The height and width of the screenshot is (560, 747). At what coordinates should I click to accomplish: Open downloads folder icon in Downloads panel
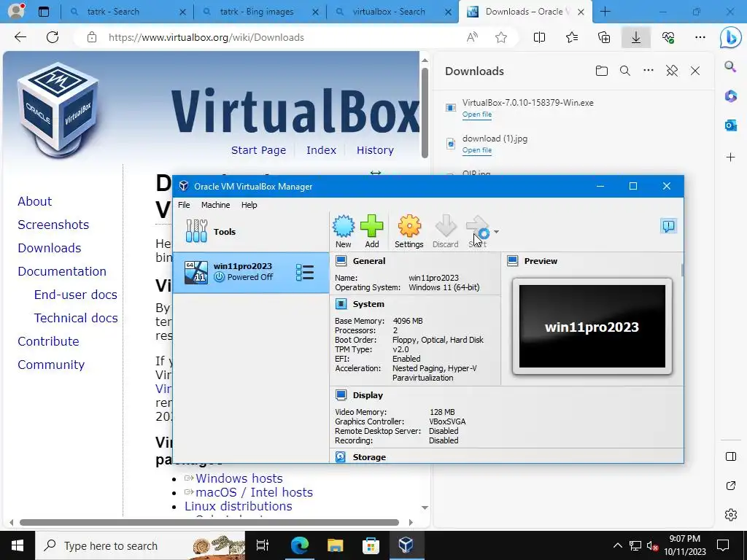(x=602, y=71)
